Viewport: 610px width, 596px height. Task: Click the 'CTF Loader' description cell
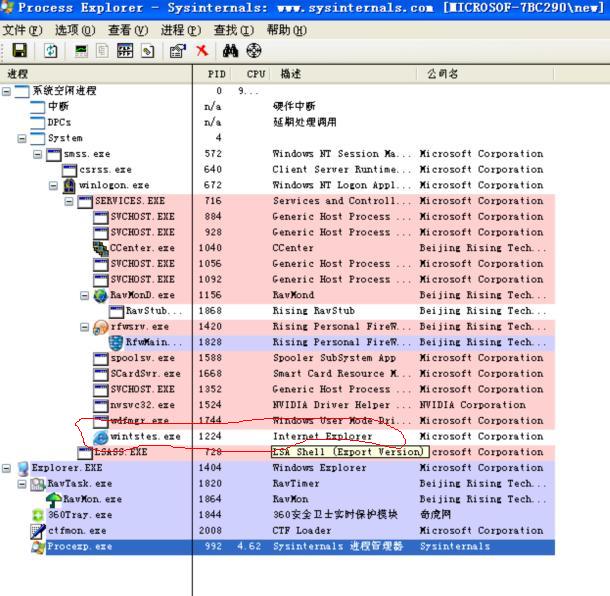302,531
